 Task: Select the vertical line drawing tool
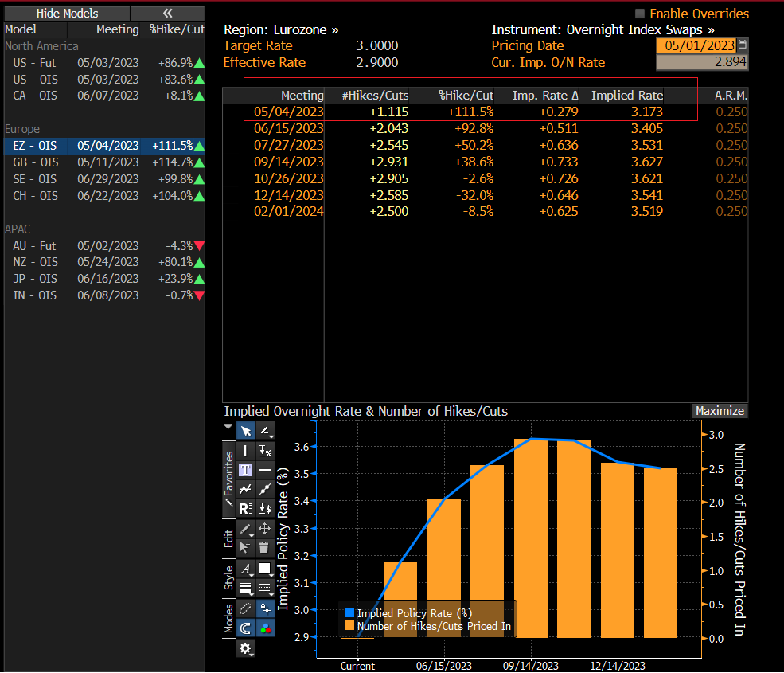pyautogui.click(x=245, y=451)
